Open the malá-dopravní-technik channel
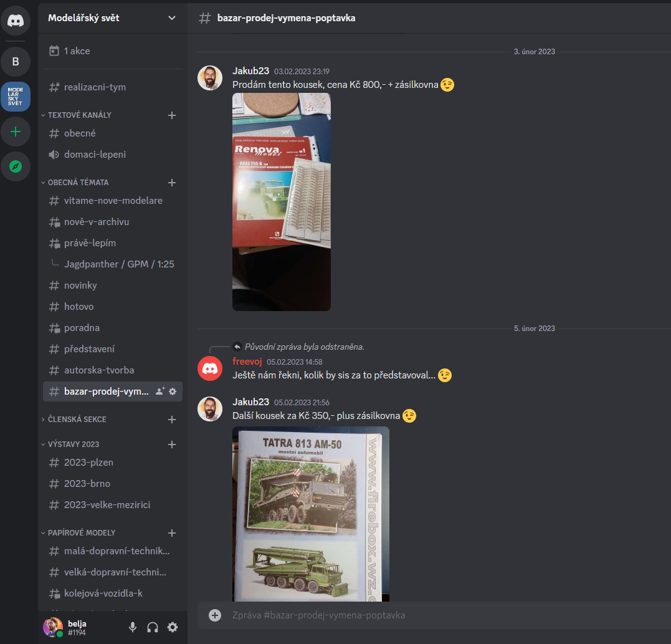 (113, 551)
